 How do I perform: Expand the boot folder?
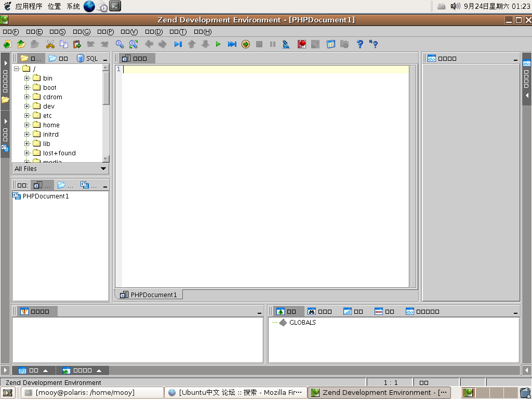[x=27, y=87]
